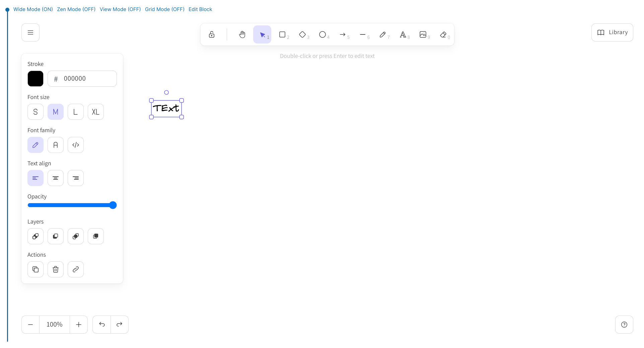Align text to the left
The image size is (644, 348).
point(35,178)
